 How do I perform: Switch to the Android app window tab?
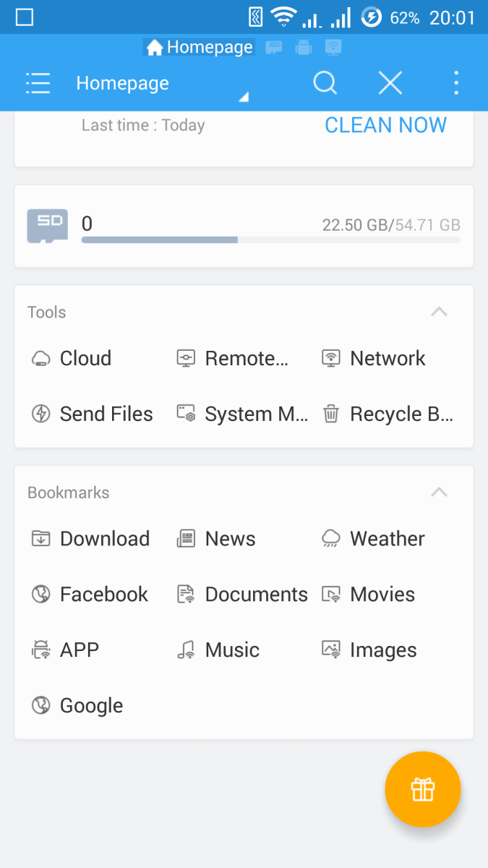tap(303, 48)
